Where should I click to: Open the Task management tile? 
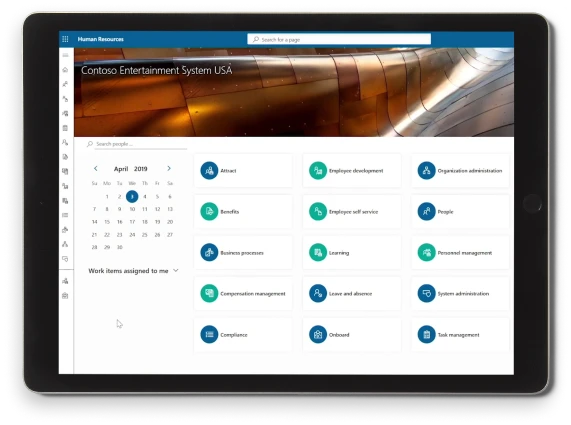(460, 335)
